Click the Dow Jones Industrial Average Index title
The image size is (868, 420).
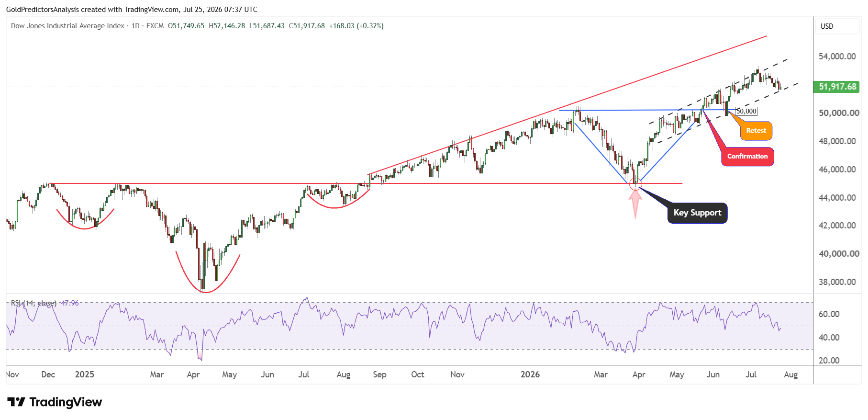coord(67,26)
